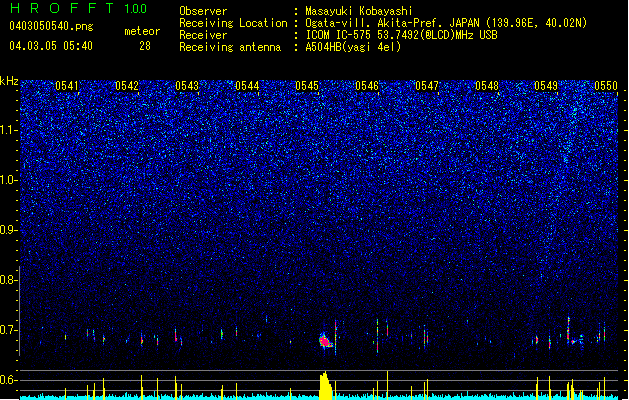Click the 0546 time marker

point(367,86)
